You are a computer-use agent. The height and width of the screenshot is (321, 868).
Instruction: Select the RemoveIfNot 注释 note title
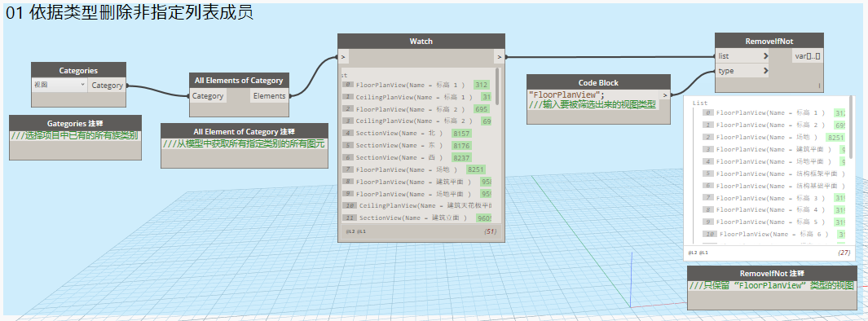pyautogui.click(x=772, y=274)
